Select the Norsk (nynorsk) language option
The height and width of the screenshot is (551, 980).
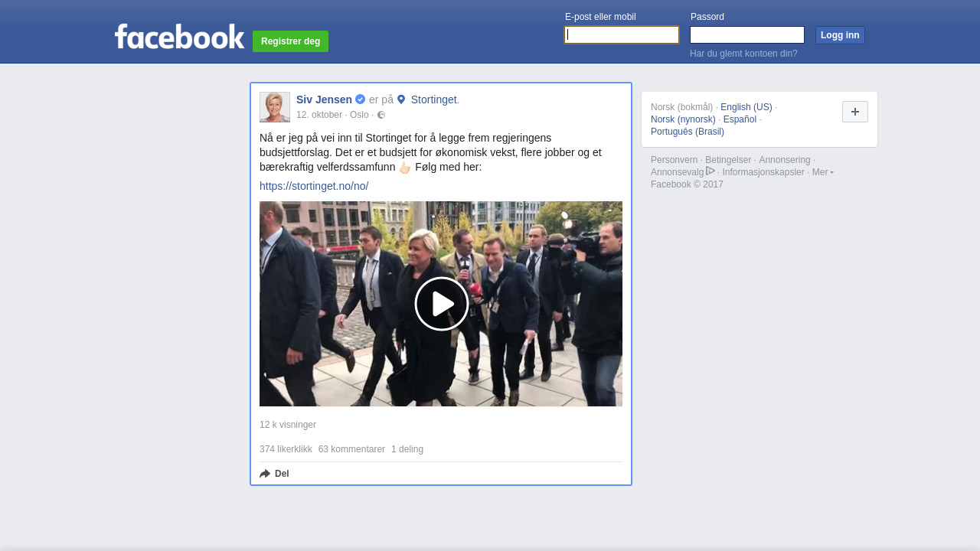coord(683,119)
